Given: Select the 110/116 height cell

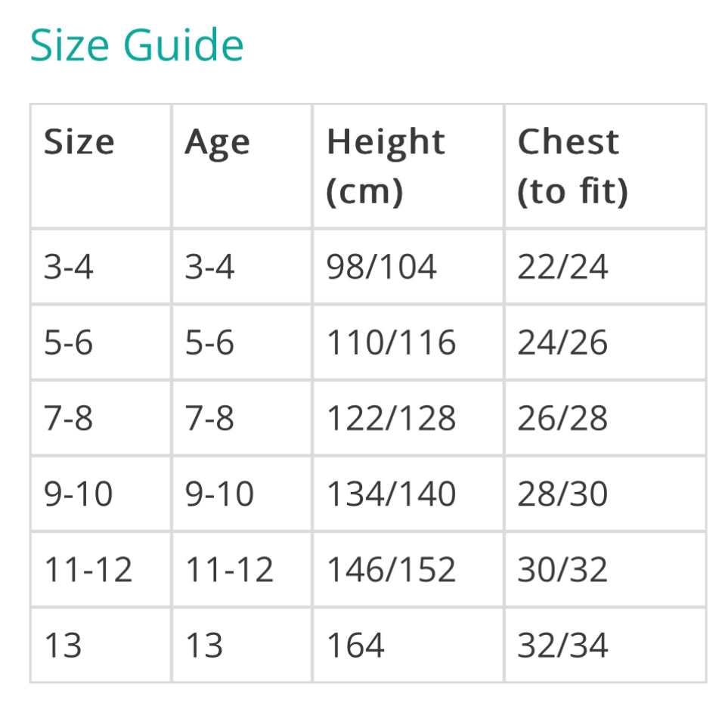Looking at the screenshot, I should (392, 342).
